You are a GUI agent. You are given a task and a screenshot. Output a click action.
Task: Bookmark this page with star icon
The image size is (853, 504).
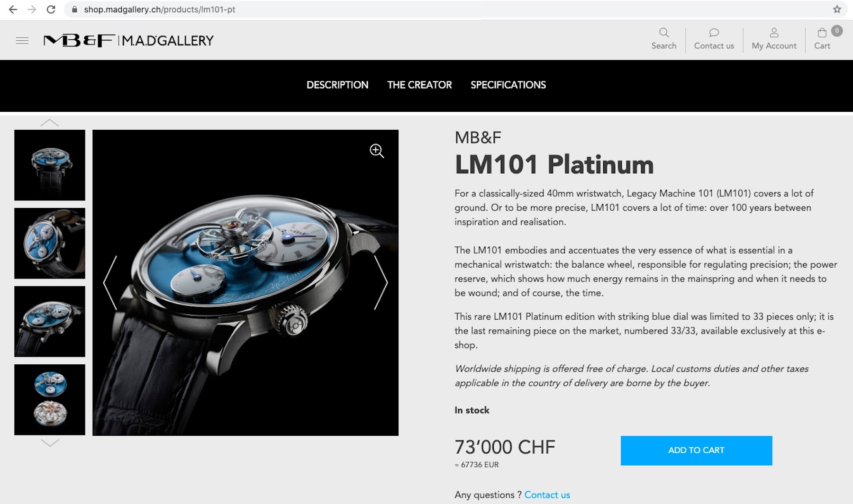pos(837,9)
